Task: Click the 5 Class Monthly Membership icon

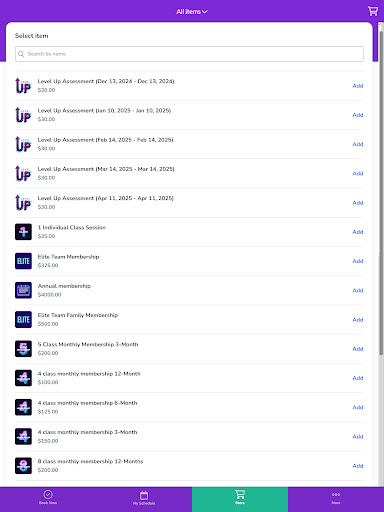Action: [x=23, y=349]
